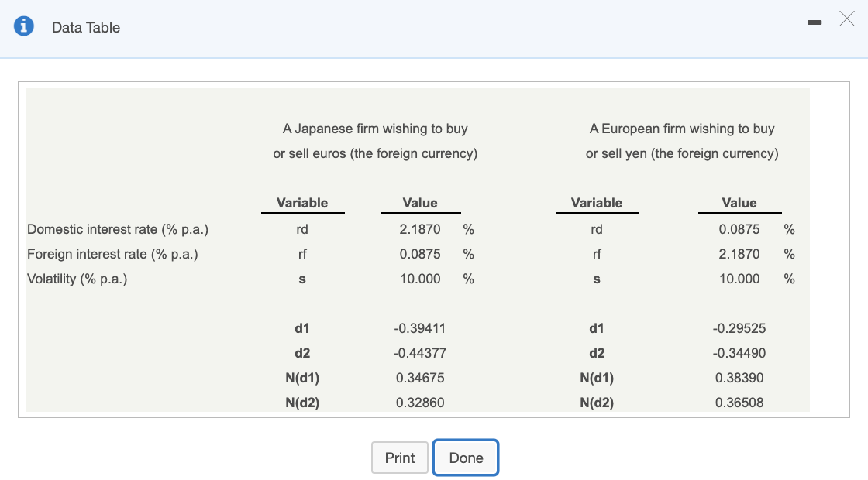Click the Print button
868x480 pixels.
point(400,458)
